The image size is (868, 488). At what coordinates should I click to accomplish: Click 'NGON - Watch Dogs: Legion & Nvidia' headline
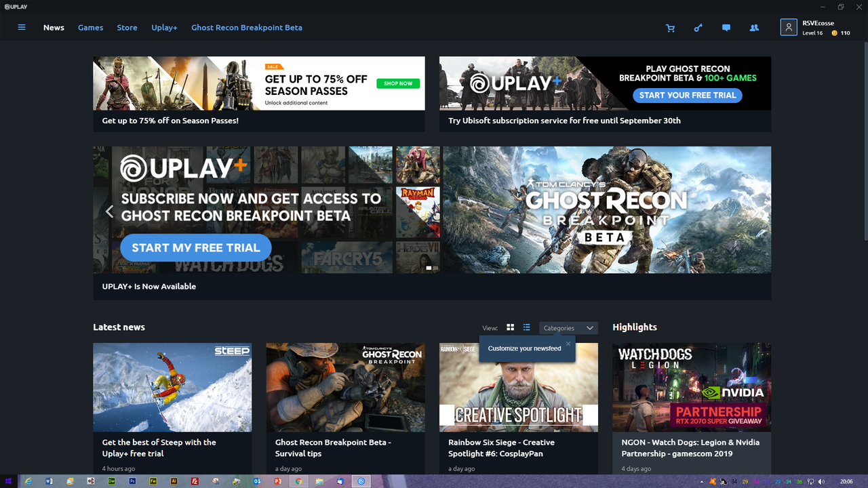point(690,448)
